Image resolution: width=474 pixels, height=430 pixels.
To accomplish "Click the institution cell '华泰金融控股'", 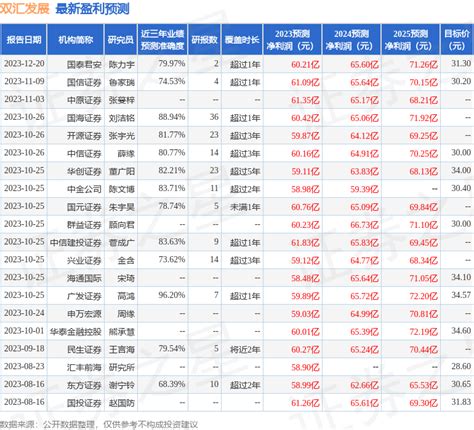I will (76, 332).
